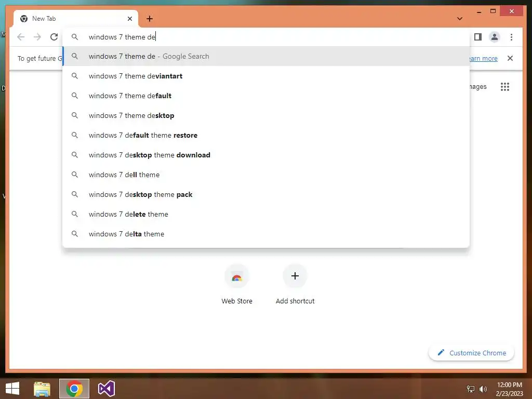Click the Learn more link
Screen dimensions: 532x399
tap(484, 58)
